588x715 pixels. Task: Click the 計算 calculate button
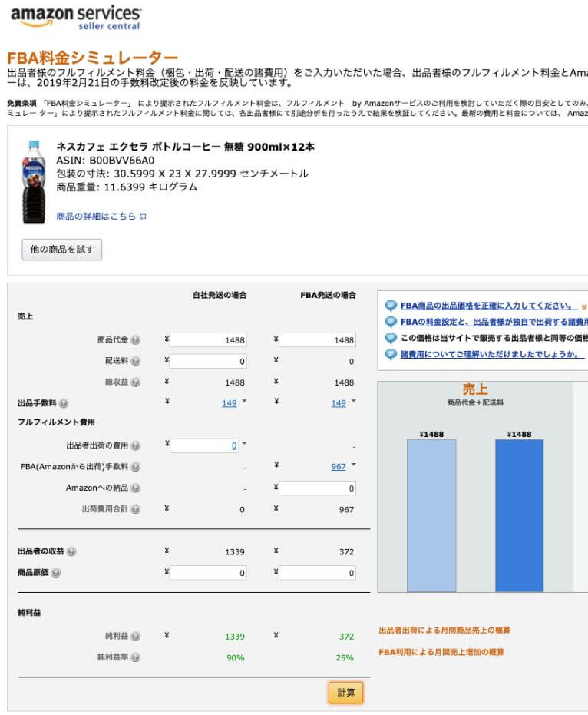[346, 693]
